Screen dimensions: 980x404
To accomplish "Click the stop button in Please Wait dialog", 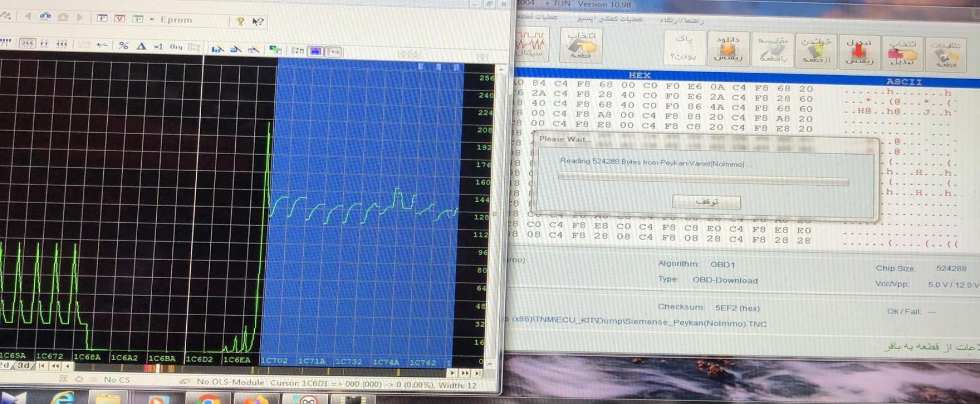I will (x=706, y=202).
